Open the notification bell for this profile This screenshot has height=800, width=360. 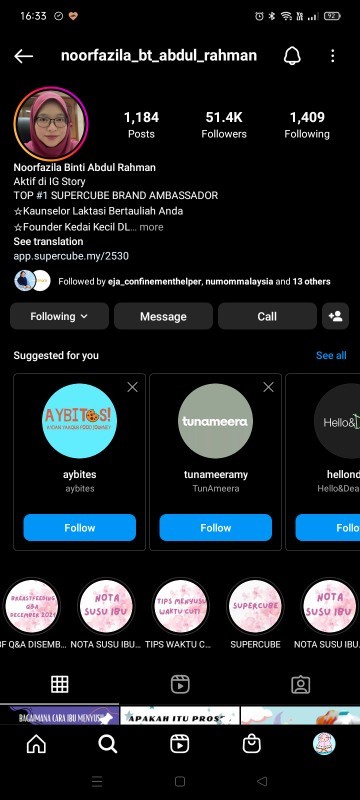[292, 56]
